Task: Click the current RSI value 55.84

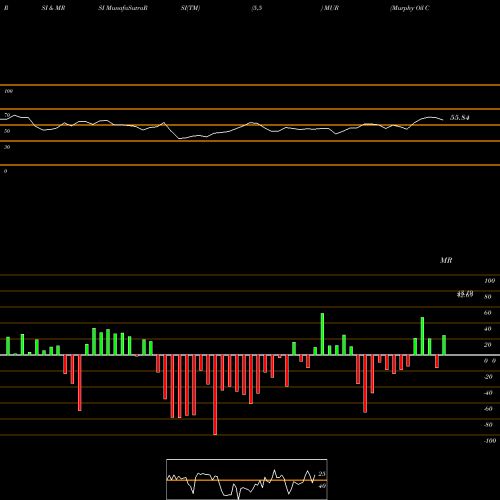Action: [x=460, y=117]
